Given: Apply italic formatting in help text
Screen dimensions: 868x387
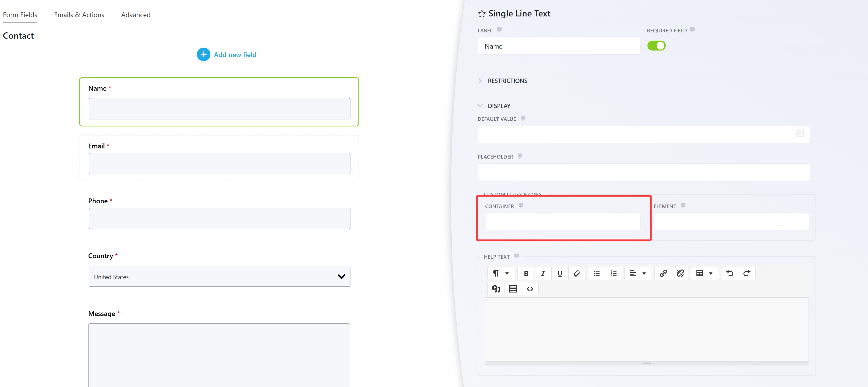Looking at the screenshot, I should coord(543,273).
